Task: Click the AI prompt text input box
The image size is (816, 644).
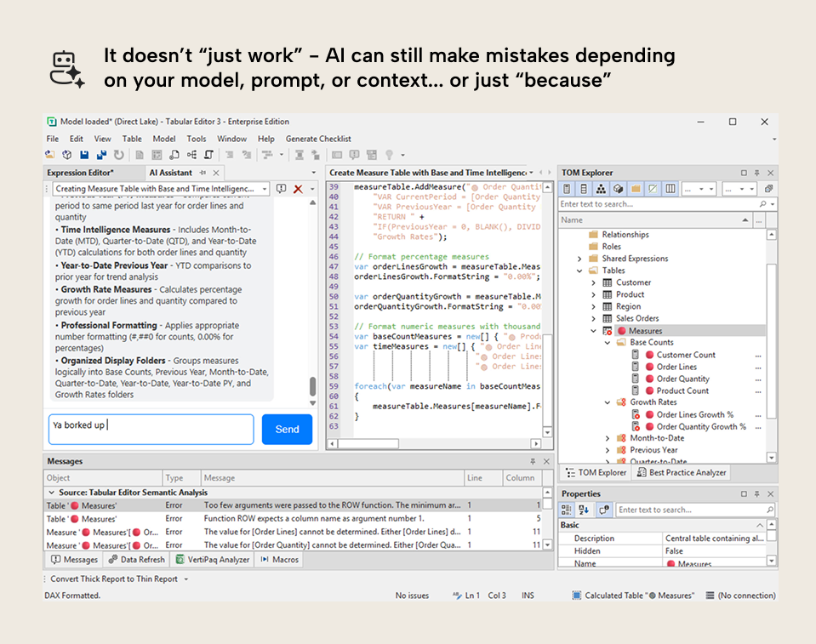Action: click(x=151, y=429)
